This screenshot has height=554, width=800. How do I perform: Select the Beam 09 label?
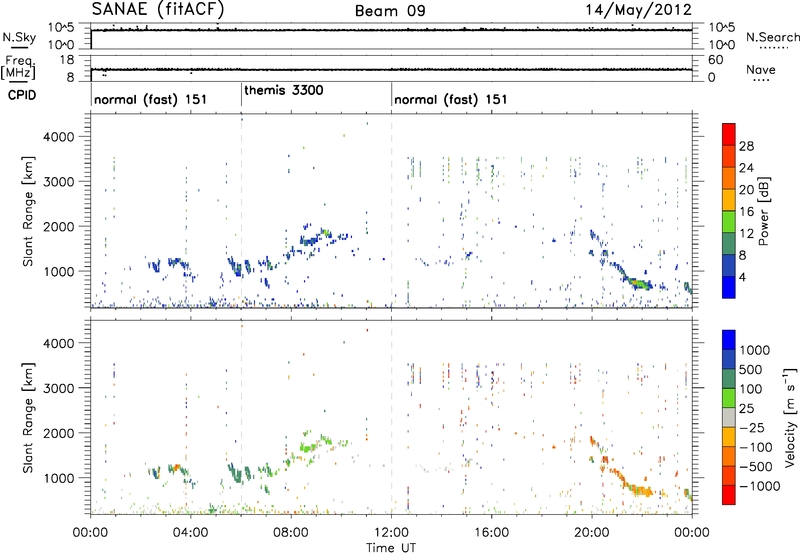tap(390, 11)
